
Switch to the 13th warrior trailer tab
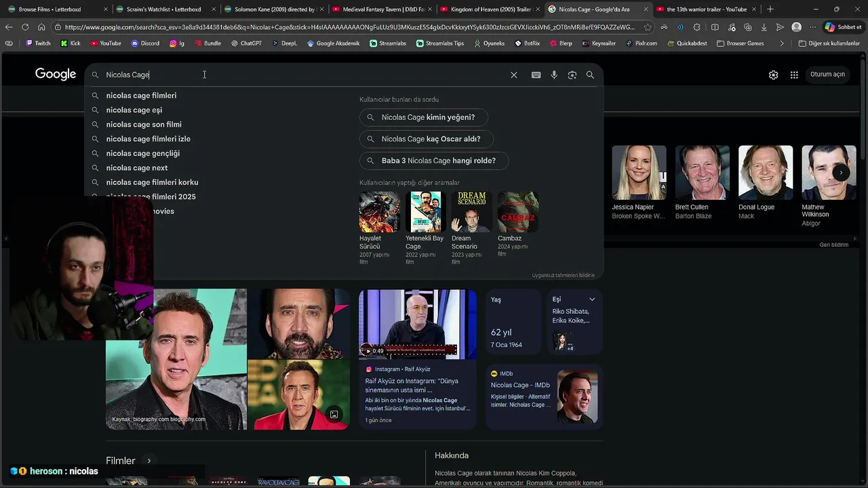(x=707, y=9)
